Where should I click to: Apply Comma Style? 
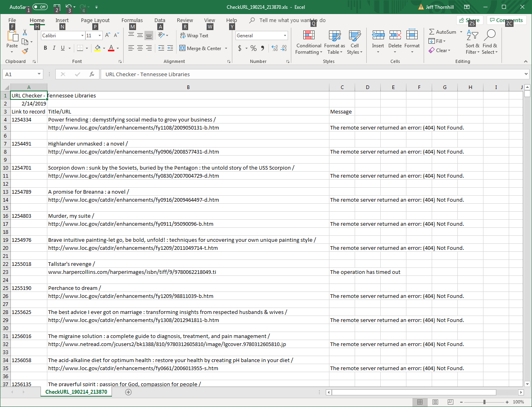click(x=263, y=48)
